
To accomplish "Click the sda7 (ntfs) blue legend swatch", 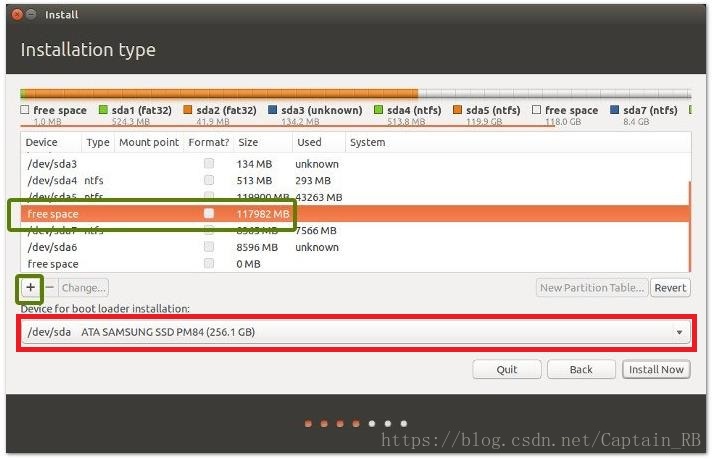I will pos(614,110).
